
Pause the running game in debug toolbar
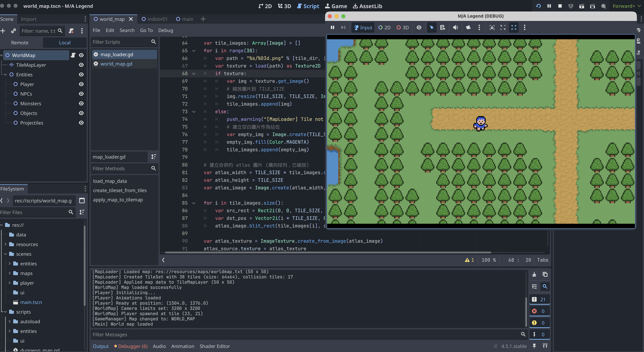pos(332,27)
